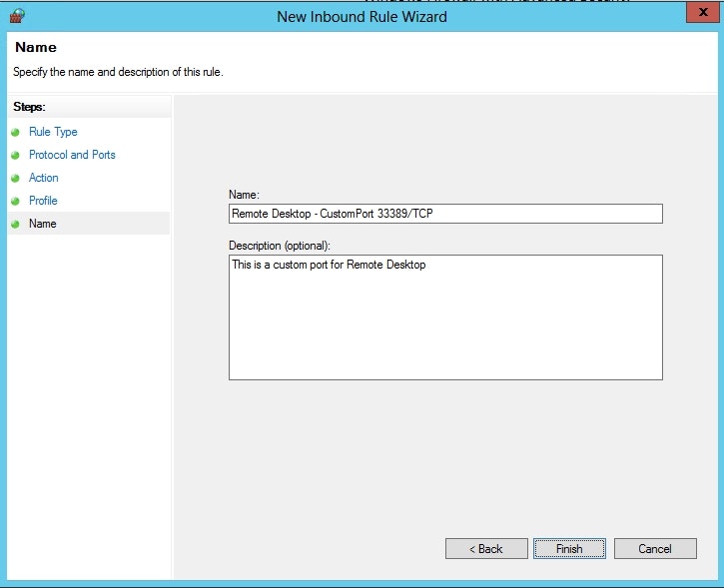Cancel the inbound rule wizard

[x=655, y=549]
